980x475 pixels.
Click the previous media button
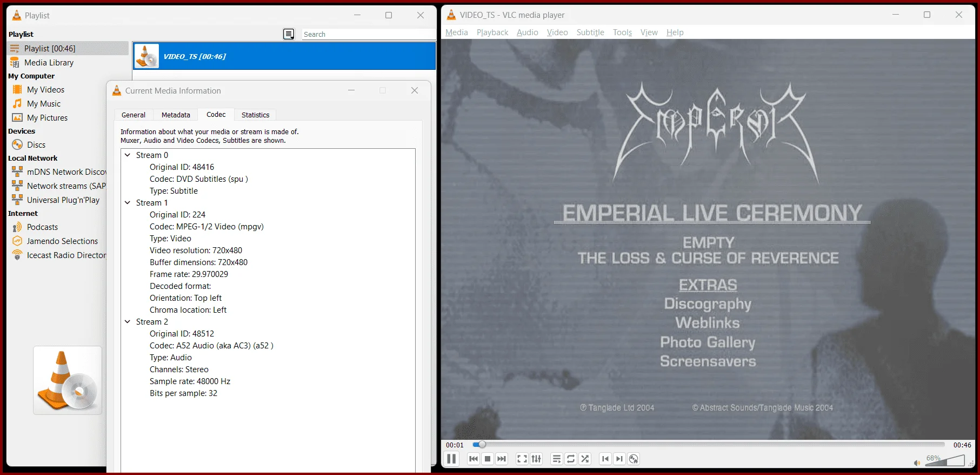474,459
